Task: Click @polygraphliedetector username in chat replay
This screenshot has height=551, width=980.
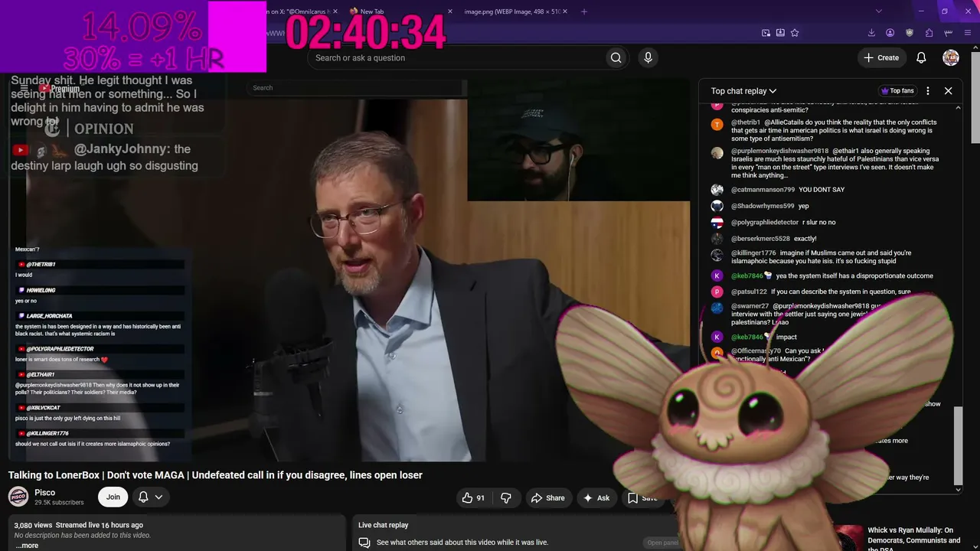Action: [x=764, y=222]
